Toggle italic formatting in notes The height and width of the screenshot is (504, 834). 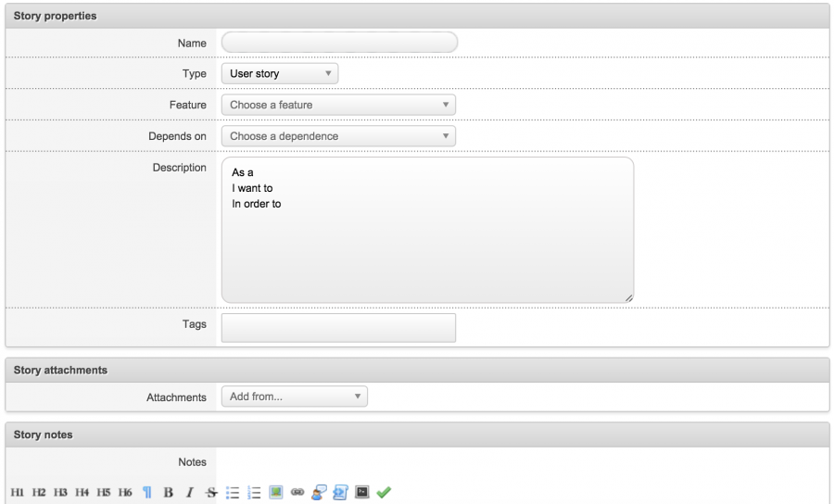189,492
